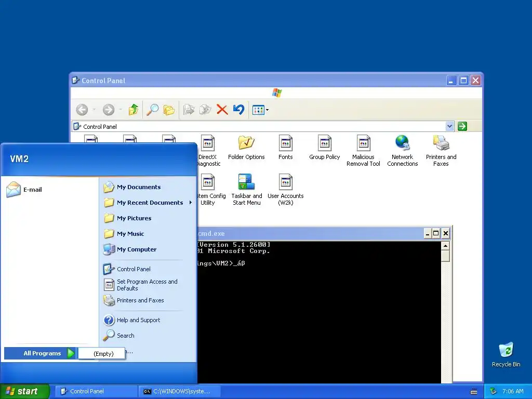The width and height of the screenshot is (532, 399).
Task: Click the blue Undo arrow icon
Action: click(x=239, y=110)
